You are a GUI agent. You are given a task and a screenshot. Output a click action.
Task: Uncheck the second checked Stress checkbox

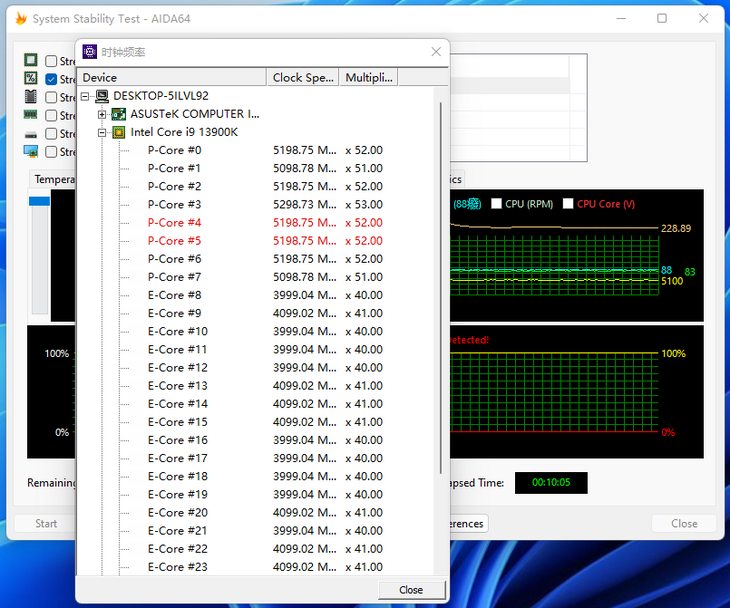[x=51, y=79]
